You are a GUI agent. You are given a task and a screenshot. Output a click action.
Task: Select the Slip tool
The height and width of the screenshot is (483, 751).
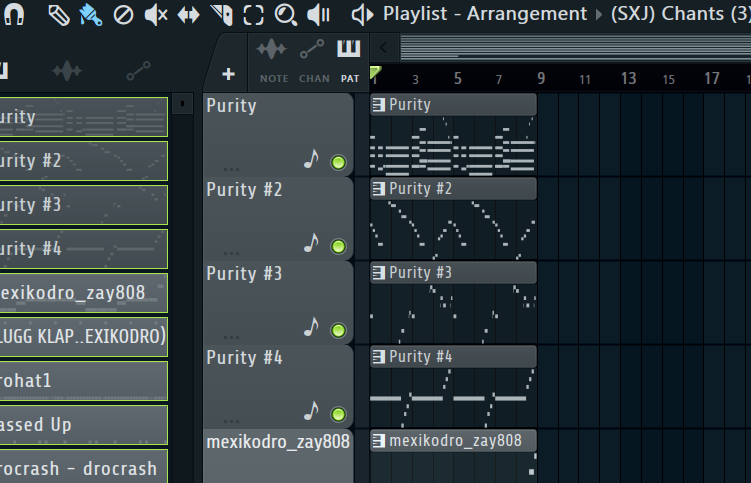click(x=188, y=15)
